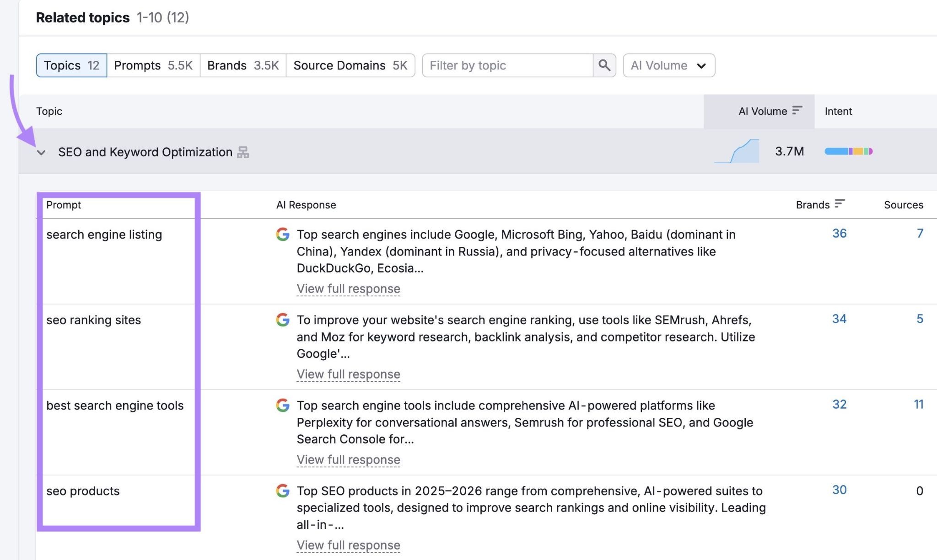Viewport: 937px width, 560px height.
Task: Open the AI Volume filter dropdown
Action: pyautogui.click(x=668, y=65)
